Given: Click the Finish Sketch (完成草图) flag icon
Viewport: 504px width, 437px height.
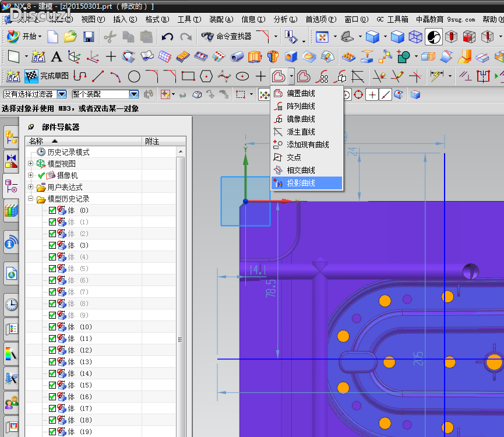Looking at the screenshot, I should (31, 76).
